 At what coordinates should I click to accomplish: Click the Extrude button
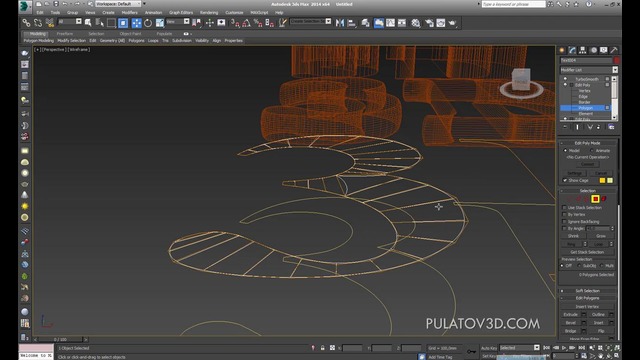click(571, 315)
